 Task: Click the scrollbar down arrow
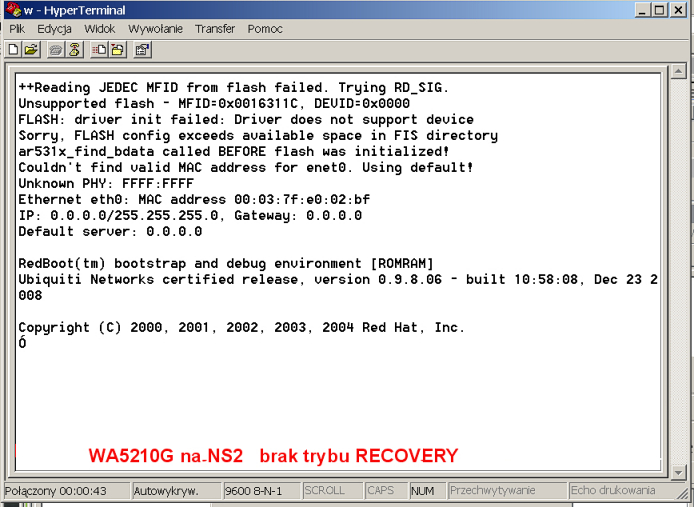678,472
